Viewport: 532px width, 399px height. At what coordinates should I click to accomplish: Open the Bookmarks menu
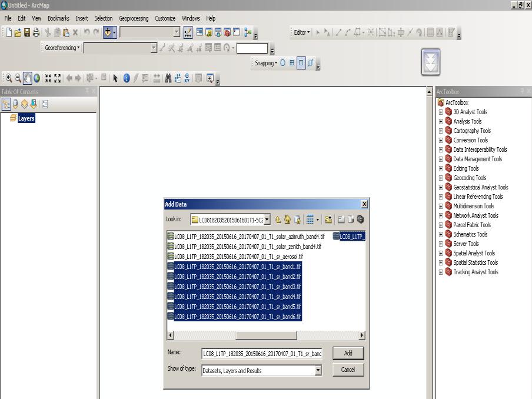(x=58, y=18)
